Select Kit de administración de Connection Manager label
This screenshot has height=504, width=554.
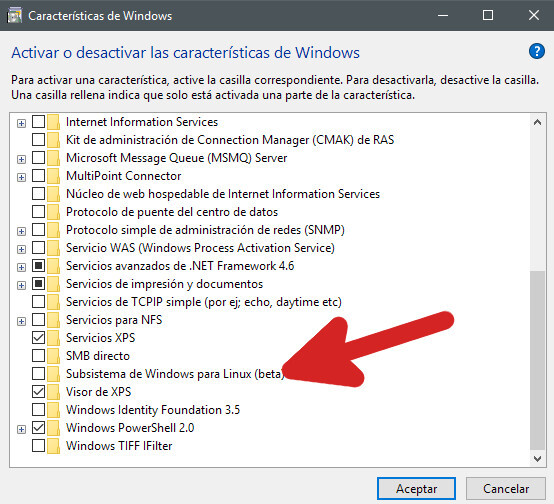(230, 140)
